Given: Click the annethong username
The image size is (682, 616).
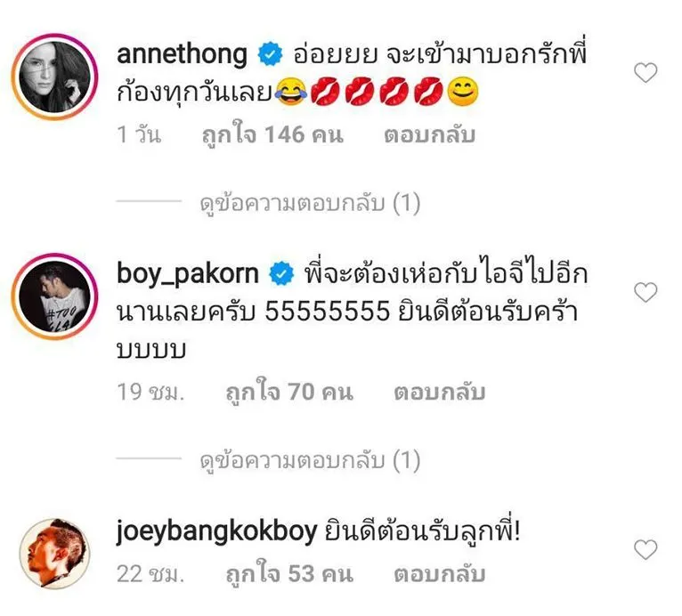Looking at the screenshot, I should [x=182, y=55].
